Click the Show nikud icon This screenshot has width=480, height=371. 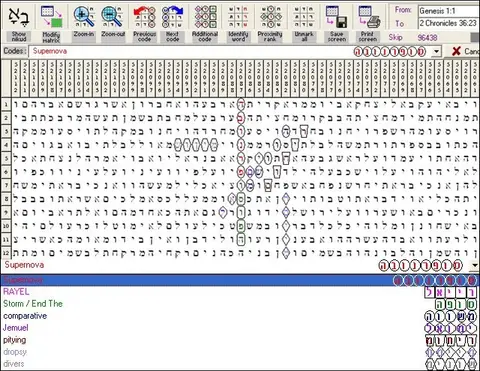19,17
